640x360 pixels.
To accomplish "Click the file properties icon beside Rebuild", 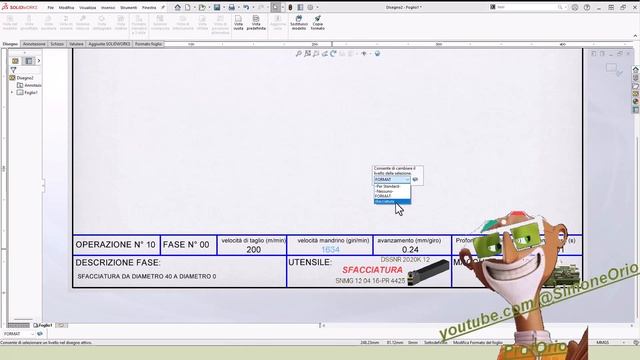I will pyautogui.click(x=300, y=7).
